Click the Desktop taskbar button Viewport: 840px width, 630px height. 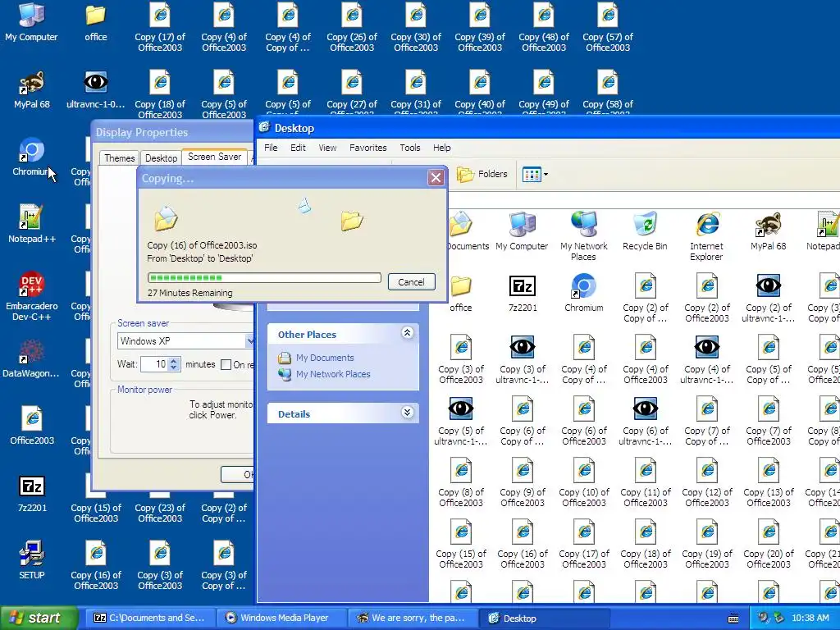click(544, 618)
